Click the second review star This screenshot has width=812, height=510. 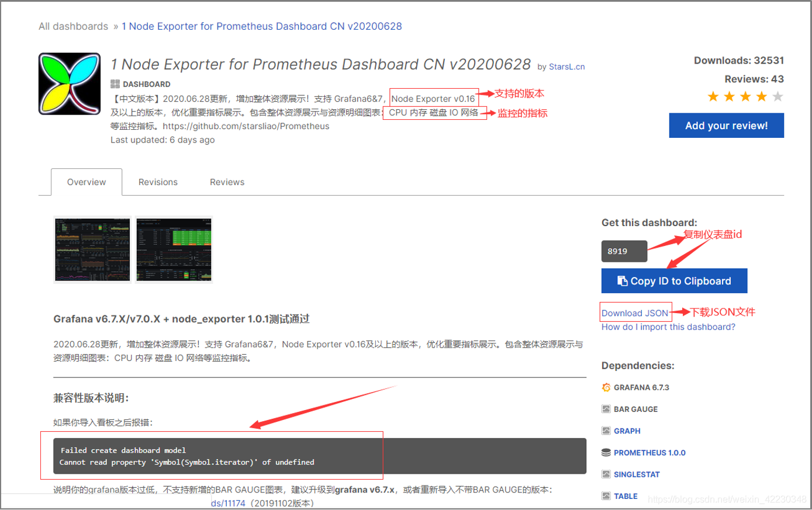pyautogui.click(x=730, y=96)
